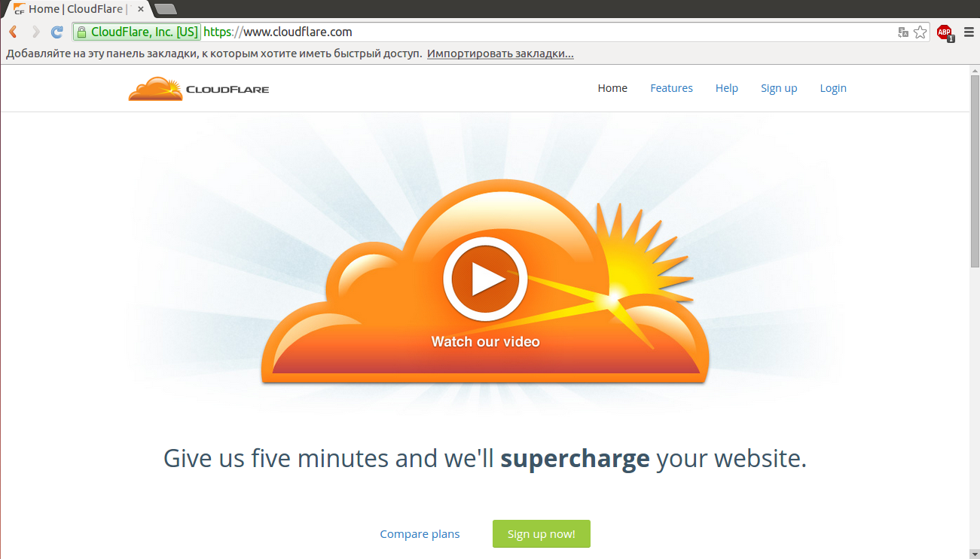Click the Импортировать закладки link
Screen dimensions: 980x559
point(500,54)
